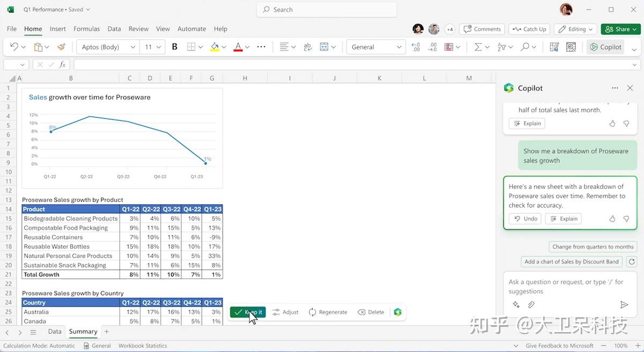This screenshot has width=644, height=352.
Task: Click the Undo icon in the ribbon
Action: click(x=14, y=47)
